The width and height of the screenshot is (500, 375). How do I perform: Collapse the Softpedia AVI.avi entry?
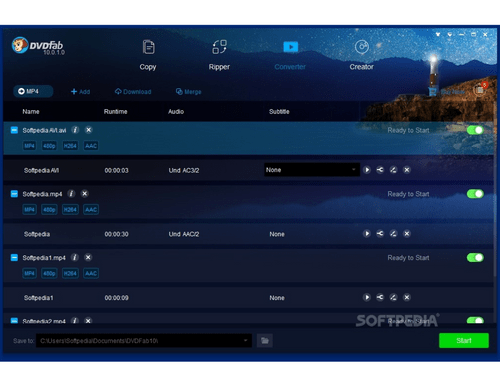click(14, 130)
